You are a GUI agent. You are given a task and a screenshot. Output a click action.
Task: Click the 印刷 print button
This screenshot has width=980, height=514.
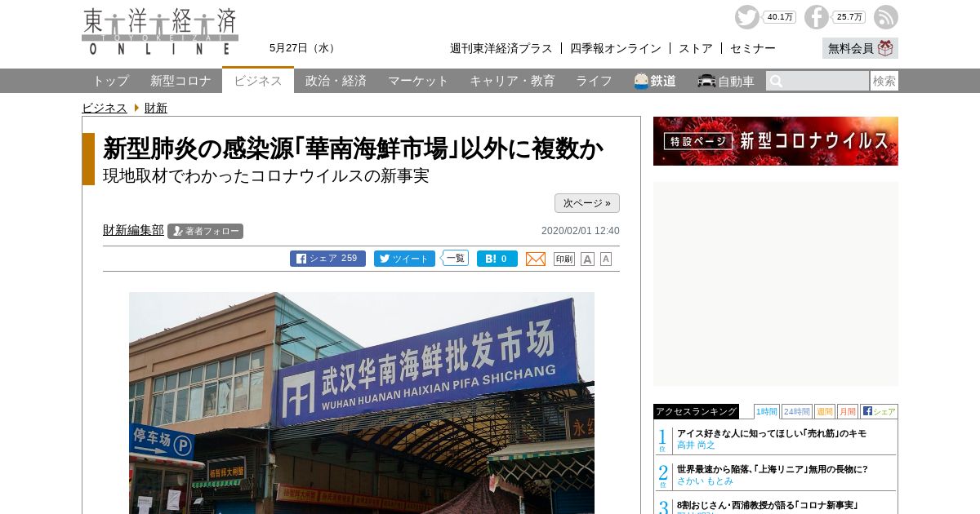pyautogui.click(x=564, y=259)
